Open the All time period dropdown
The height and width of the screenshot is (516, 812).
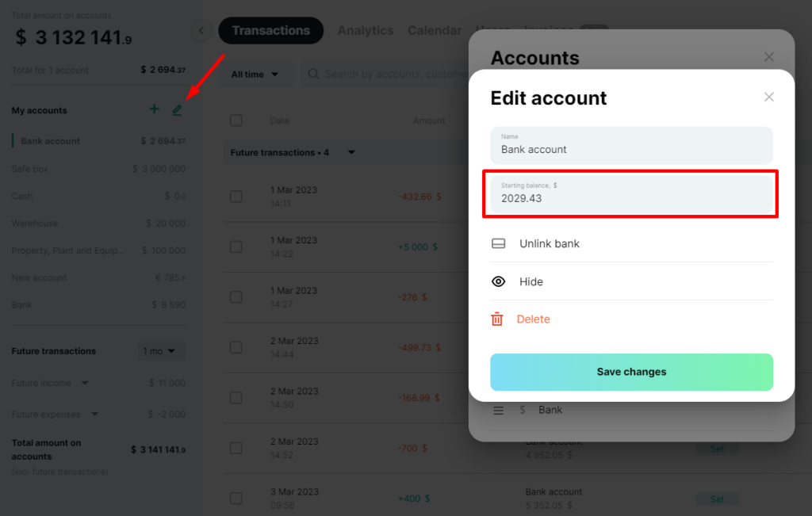pos(255,75)
